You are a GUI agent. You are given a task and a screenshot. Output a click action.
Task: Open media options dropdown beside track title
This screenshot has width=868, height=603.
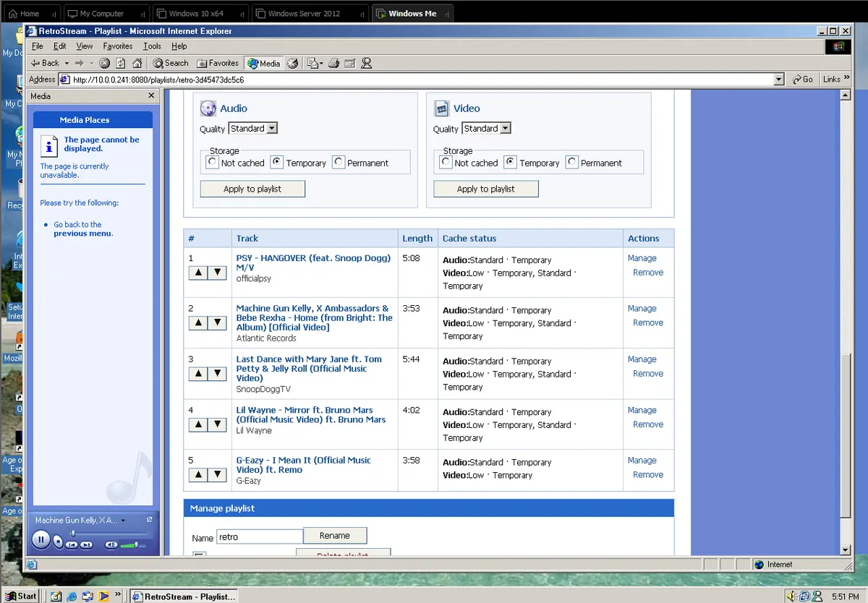(x=123, y=521)
